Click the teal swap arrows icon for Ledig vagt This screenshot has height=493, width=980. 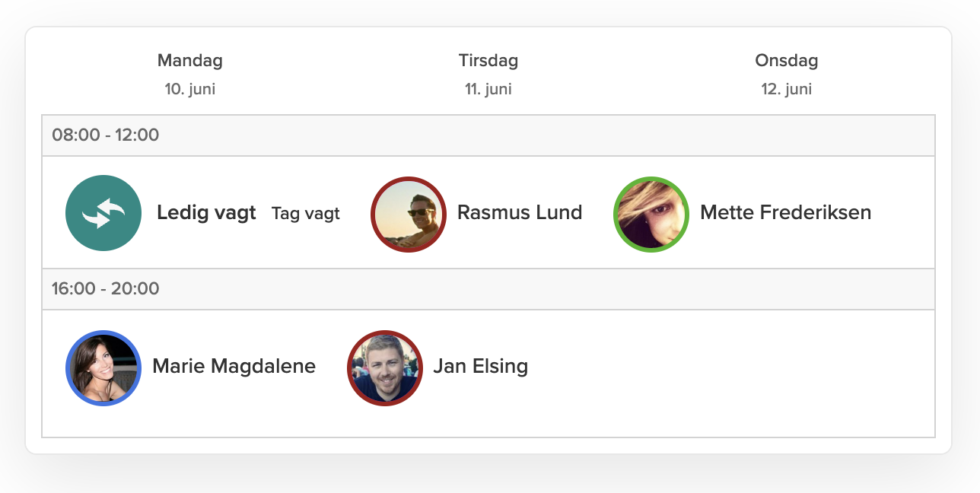103,213
